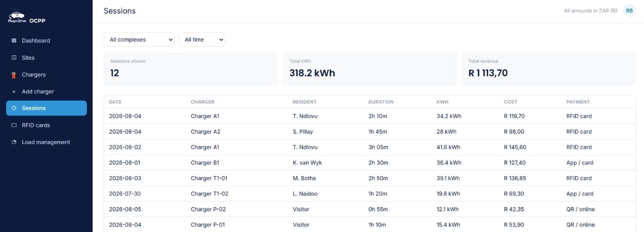Click resident L. Naidoo

click(306, 193)
